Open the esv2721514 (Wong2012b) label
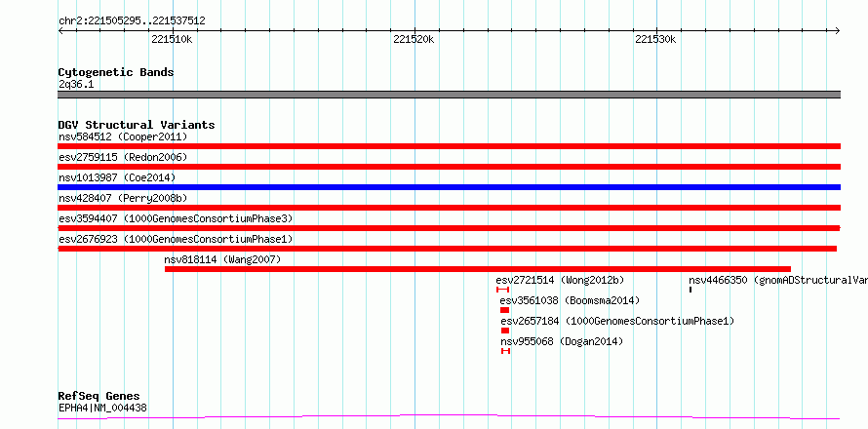This screenshot has height=429, width=868. click(x=560, y=280)
